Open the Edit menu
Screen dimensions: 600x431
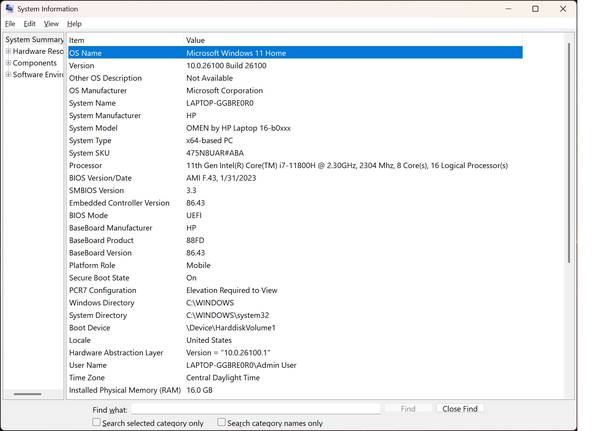[x=29, y=24]
